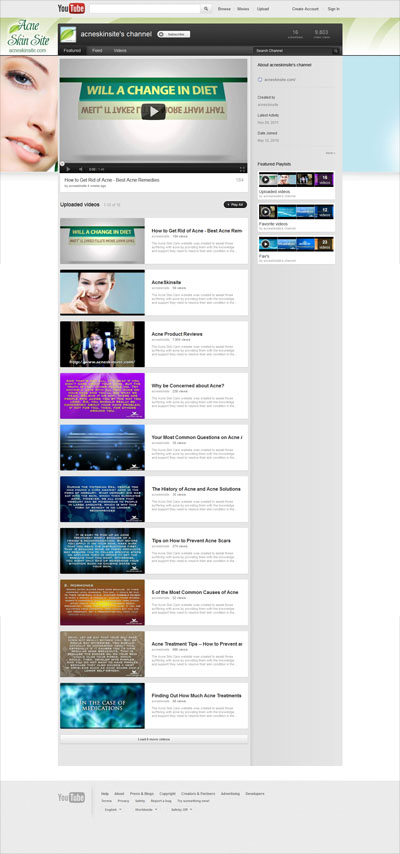Open the Safety: Off dropdown in the footer
This screenshot has width=400, height=854.
pos(181,809)
